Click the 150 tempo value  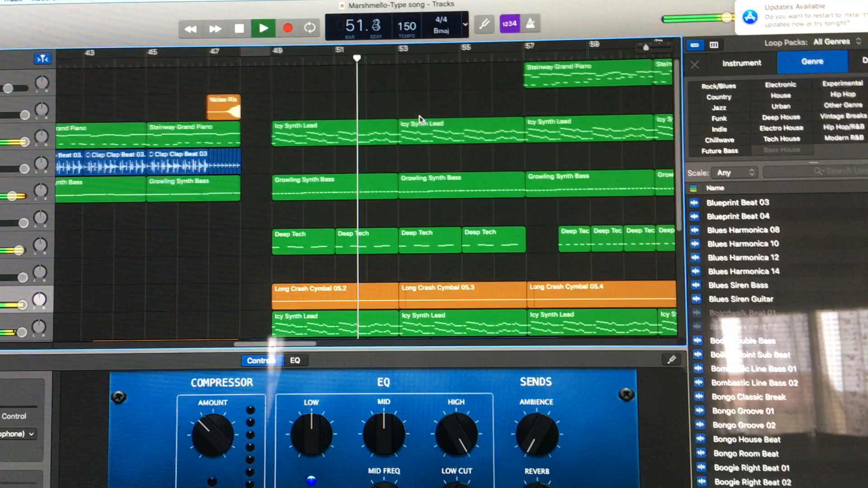pyautogui.click(x=406, y=26)
